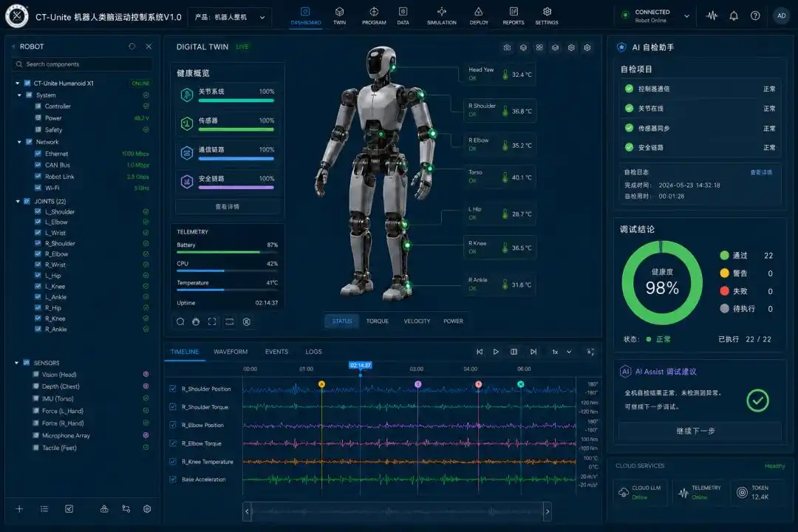
Task: Open the notifications bell icon
Action: tap(734, 16)
